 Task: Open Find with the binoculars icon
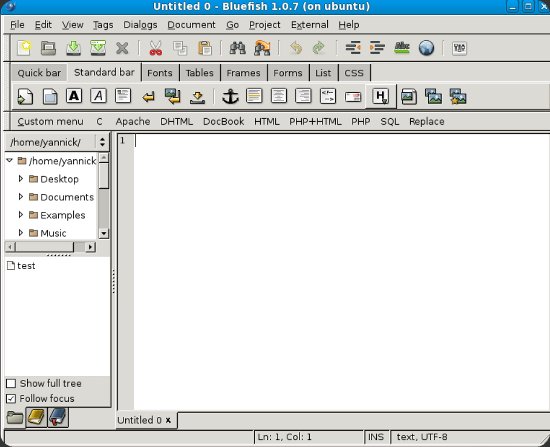(x=237, y=48)
